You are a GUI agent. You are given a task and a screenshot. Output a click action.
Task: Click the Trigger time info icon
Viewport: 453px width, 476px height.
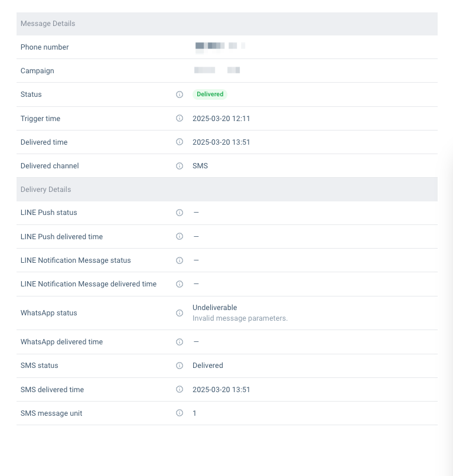click(180, 118)
